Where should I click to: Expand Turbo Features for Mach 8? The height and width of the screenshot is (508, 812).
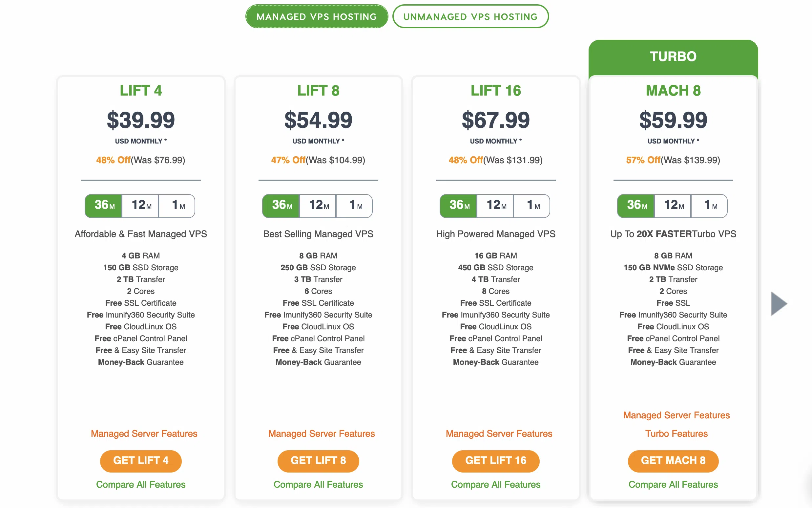[676, 433]
